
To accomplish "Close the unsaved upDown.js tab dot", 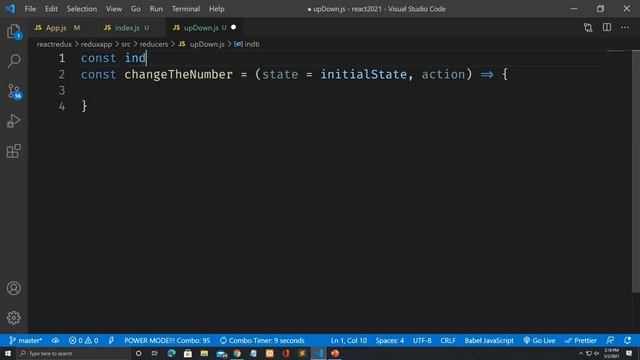I will [x=233, y=27].
